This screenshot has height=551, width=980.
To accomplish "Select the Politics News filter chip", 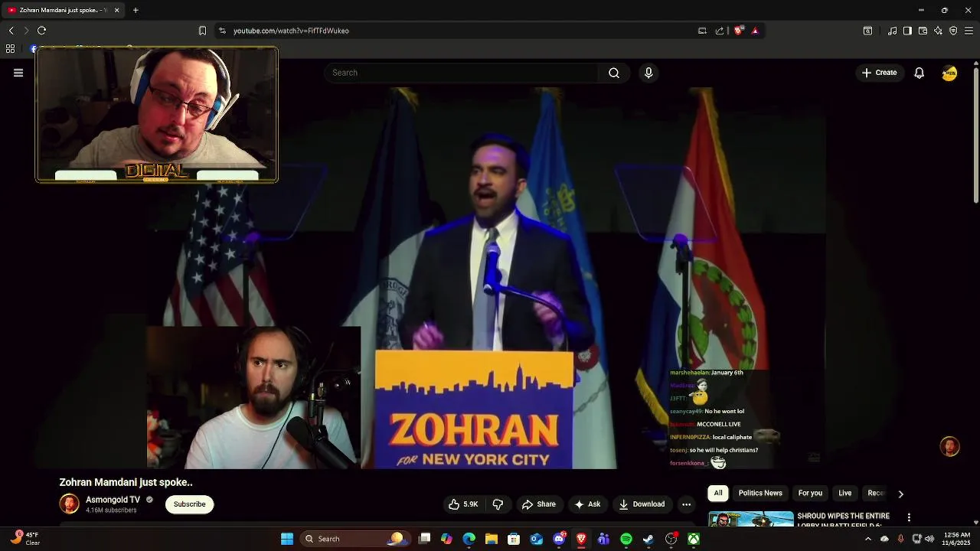I will [760, 494].
